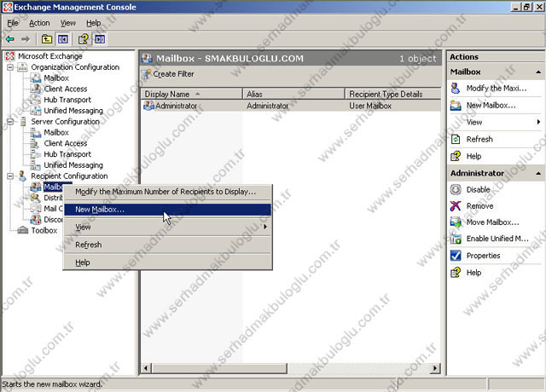Click Remove in Actions pane

(479, 206)
